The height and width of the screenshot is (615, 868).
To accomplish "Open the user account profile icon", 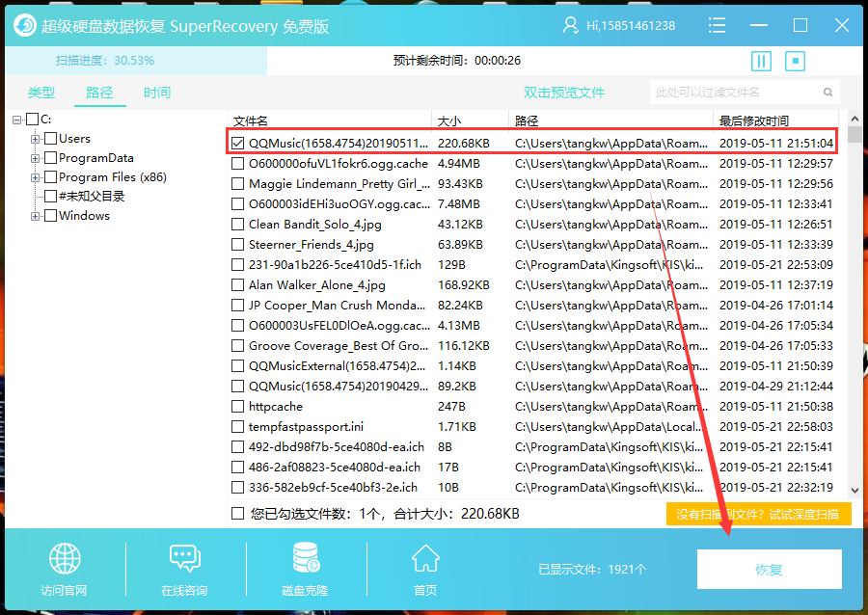I will pos(570,25).
